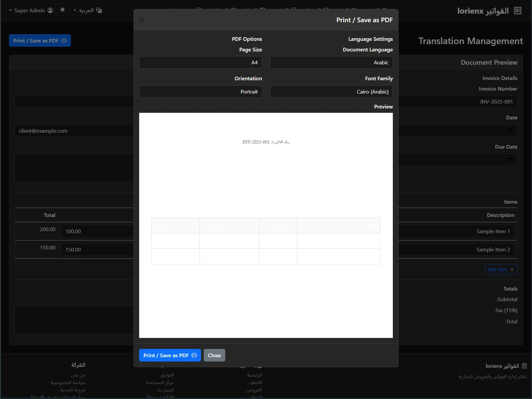Open the Page Size dropdown showing A4

point(200,62)
